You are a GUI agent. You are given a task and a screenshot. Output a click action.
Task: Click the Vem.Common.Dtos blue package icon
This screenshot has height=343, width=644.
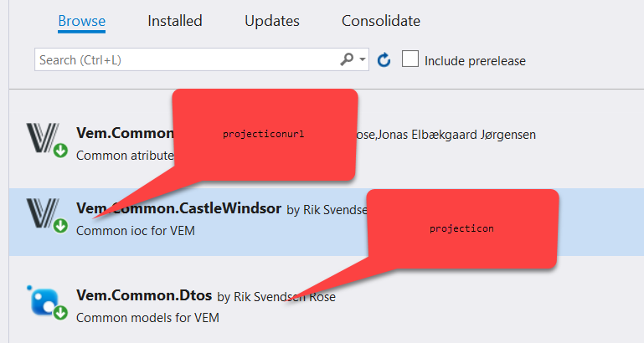tap(42, 299)
